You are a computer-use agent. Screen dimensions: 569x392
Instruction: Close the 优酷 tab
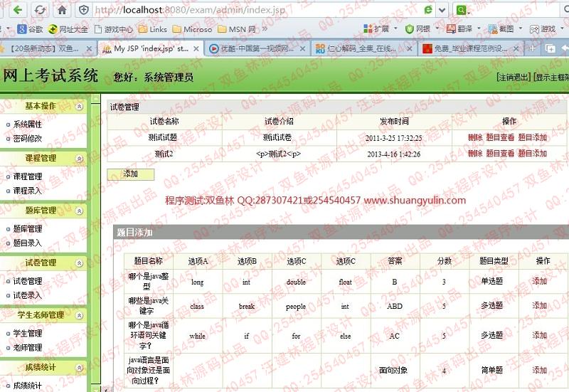click(x=302, y=48)
